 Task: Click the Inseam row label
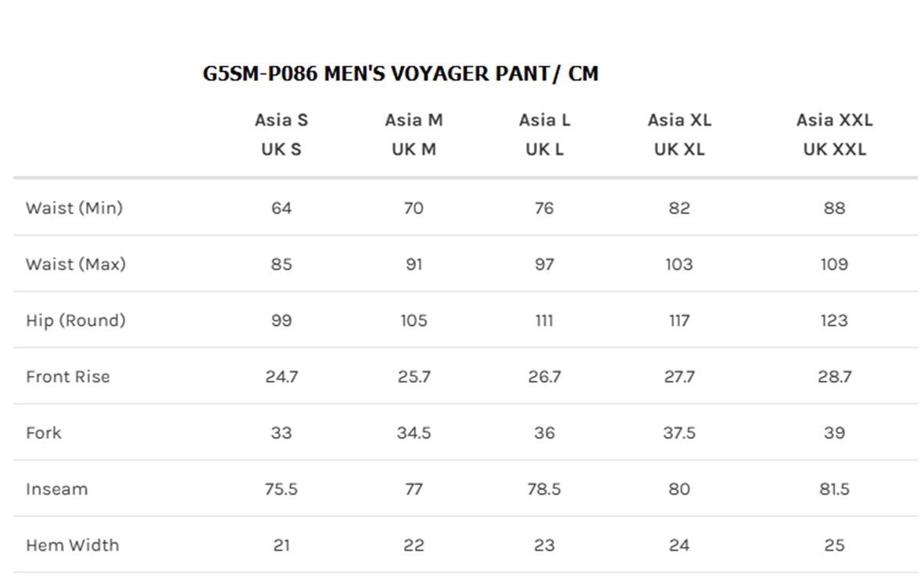click(x=56, y=489)
